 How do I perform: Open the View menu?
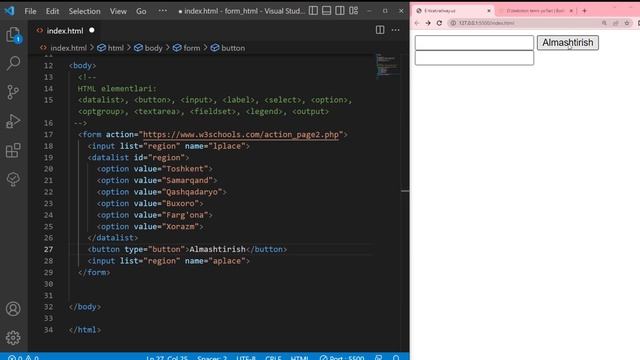118,11
